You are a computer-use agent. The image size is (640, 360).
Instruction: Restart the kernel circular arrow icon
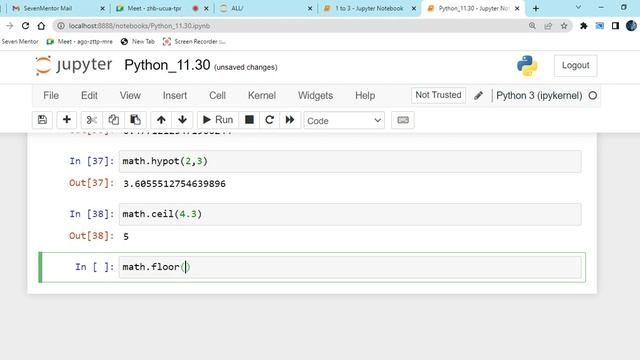269,120
